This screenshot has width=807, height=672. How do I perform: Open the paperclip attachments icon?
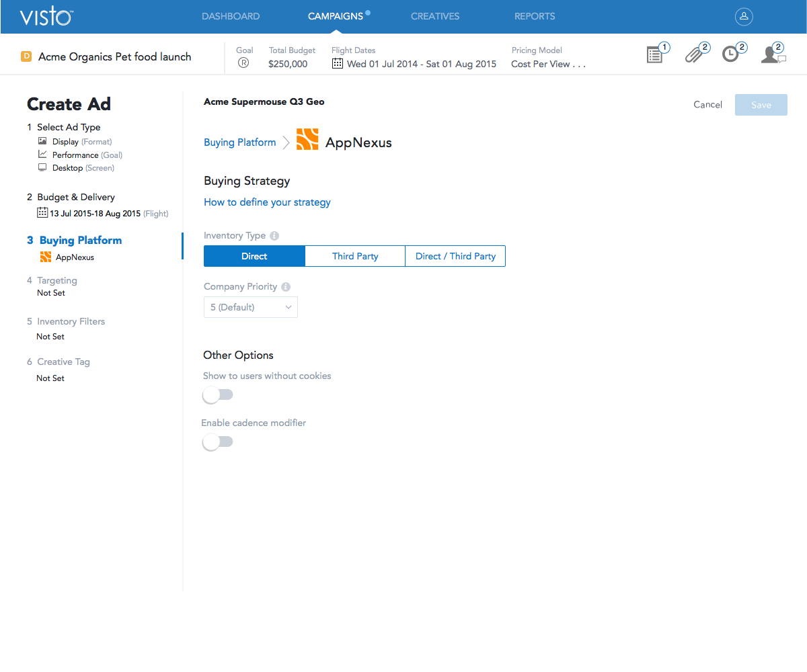click(694, 55)
